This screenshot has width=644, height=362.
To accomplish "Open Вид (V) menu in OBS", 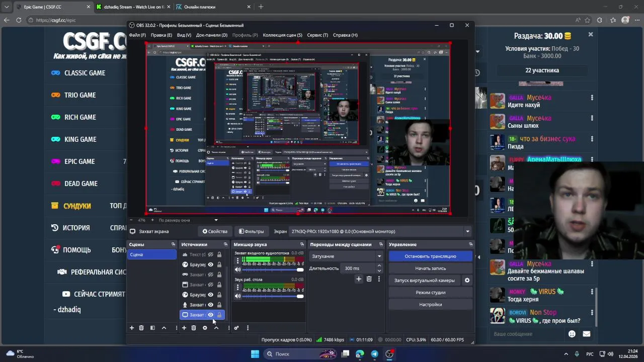I will 184,35.
